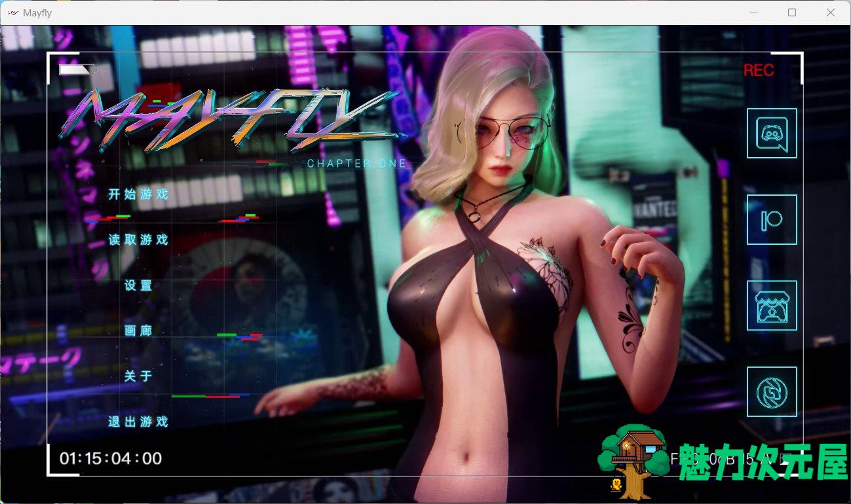The image size is (851, 504).
Task: Open the Discord link icon
Action: point(772,134)
